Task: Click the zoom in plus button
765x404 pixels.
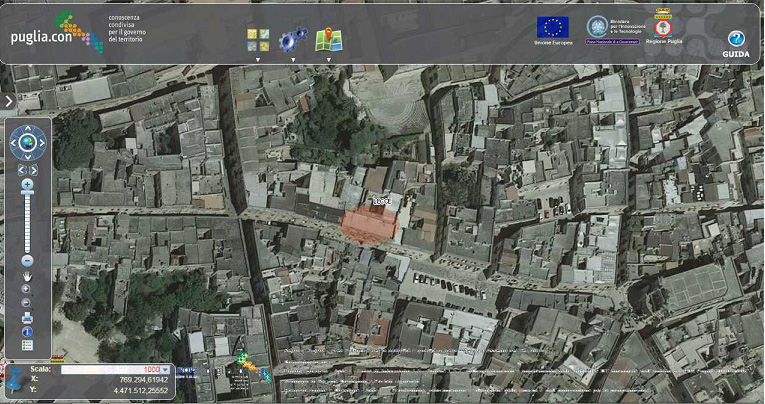Action: pos(27,185)
